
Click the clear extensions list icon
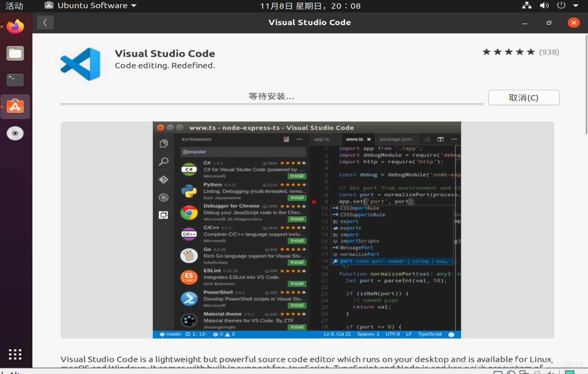pos(287,139)
